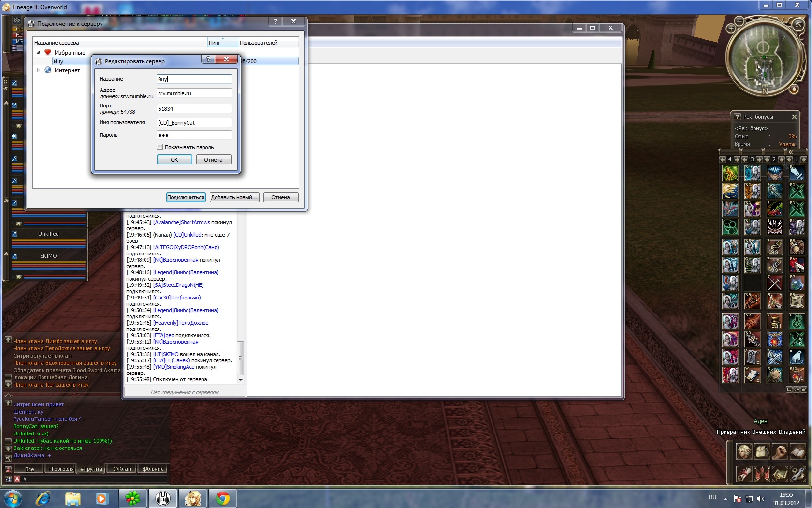Collapse the Избранные server group
This screenshot has height=508, width=812.
pyautogui.click(x=39, y=52)
